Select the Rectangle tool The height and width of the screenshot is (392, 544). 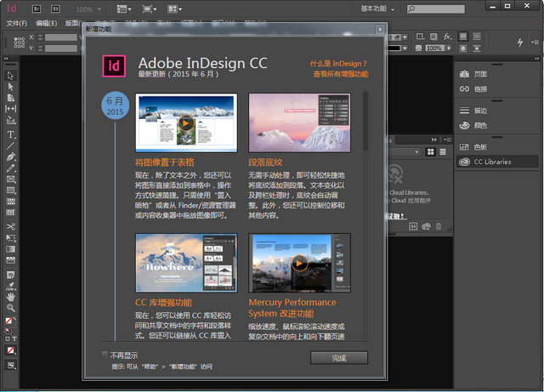pos(11,190)
